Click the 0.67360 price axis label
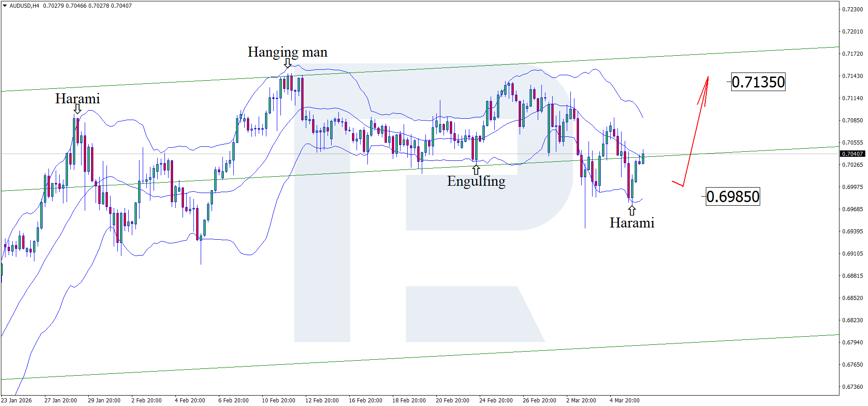This screenshot has height=406, width=868. (x=852, y=387)
